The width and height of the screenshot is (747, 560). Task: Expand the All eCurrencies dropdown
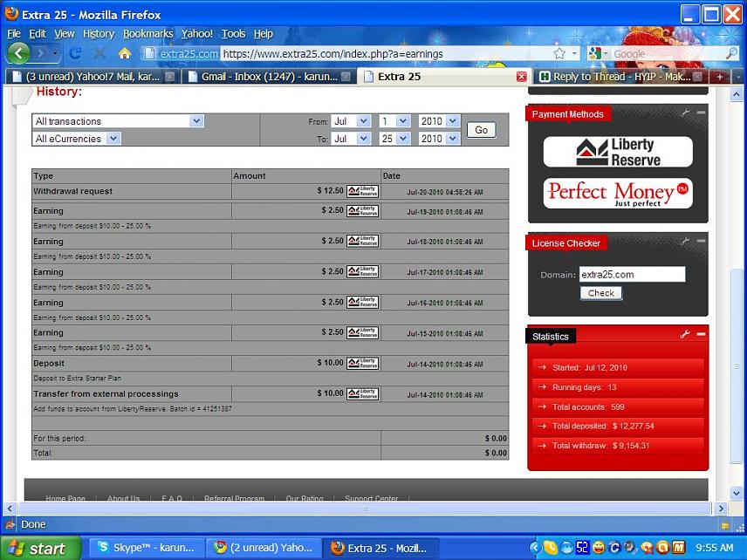point(77,139)
